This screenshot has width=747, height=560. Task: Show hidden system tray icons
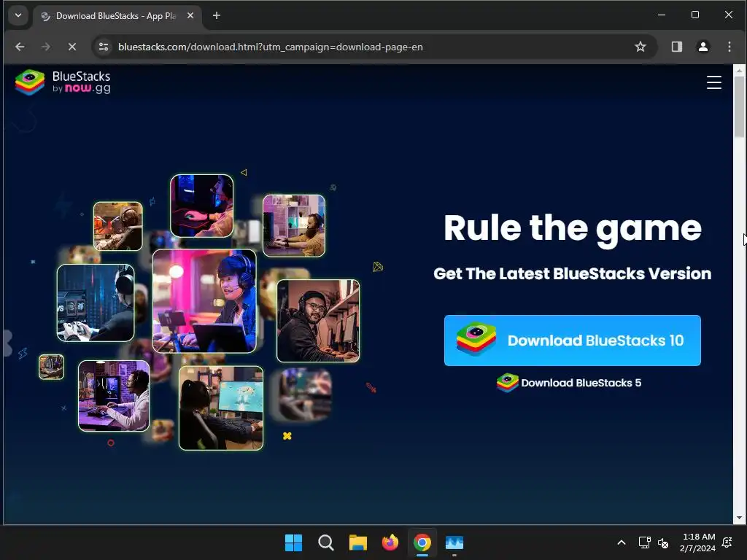[622, 542]
